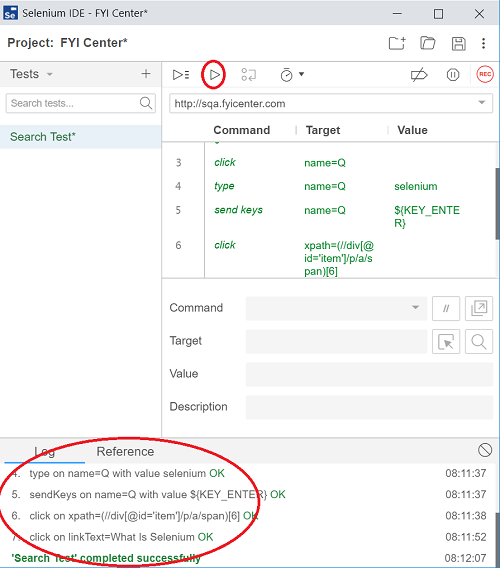The height and width of the screenshot is (568, 500).
Task: Select row 5 send keys command
Action: (329, 216)
